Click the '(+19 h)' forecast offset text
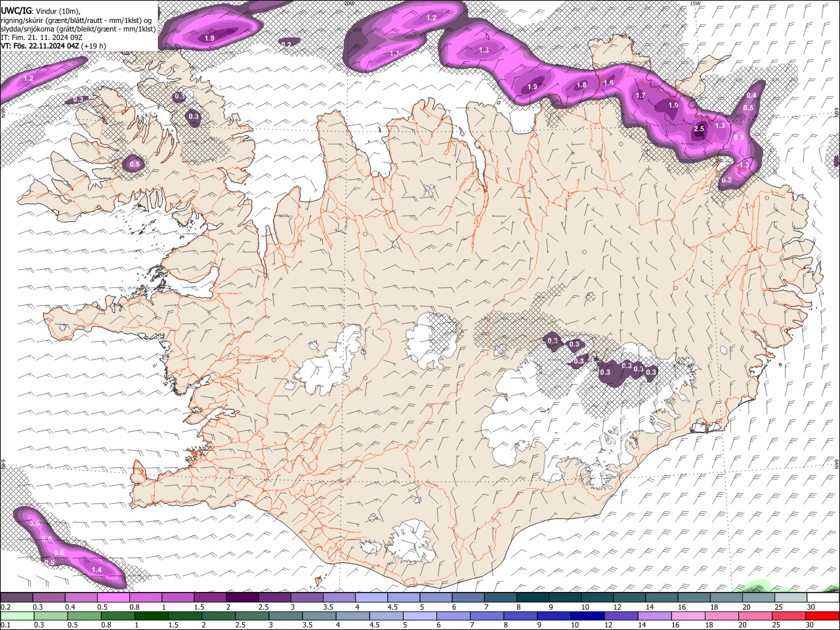840x630 pixels. pyautogui.click(x=93, y=46)
